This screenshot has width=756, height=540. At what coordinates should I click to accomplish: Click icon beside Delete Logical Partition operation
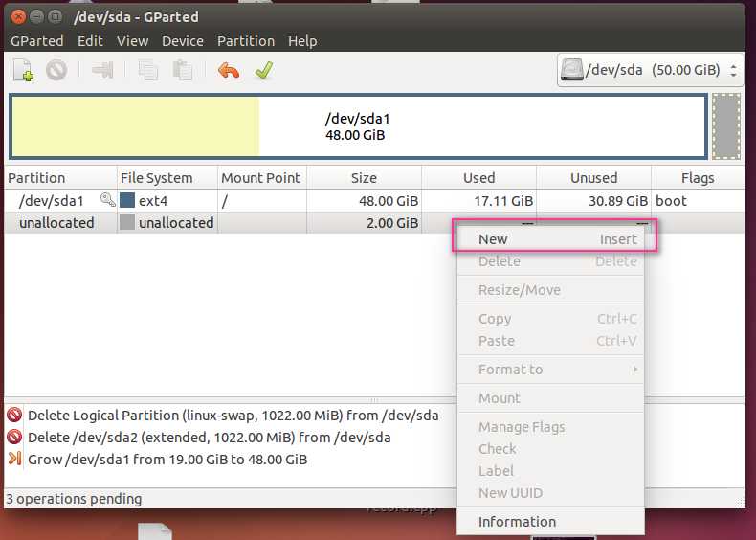pyautogui.click(x=14, y=415)
